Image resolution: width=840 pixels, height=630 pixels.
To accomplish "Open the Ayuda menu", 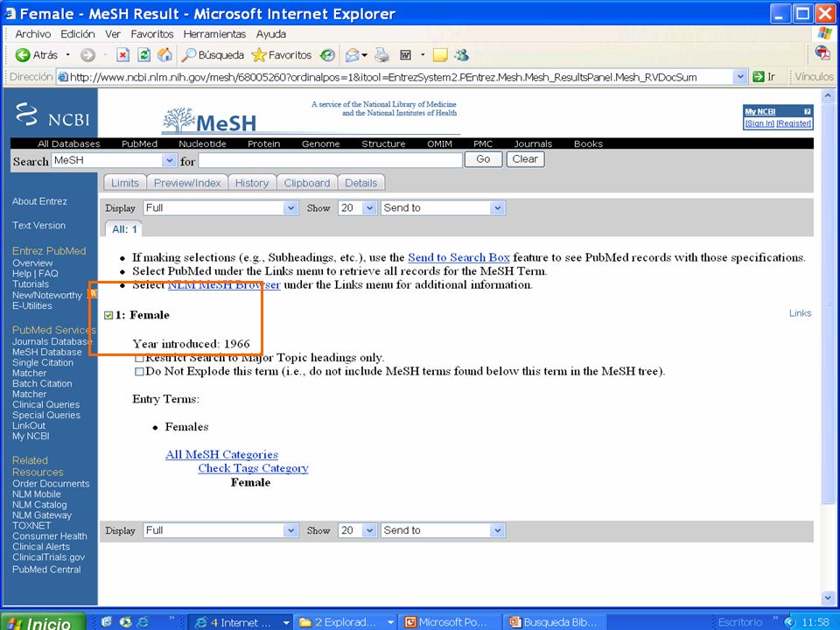I will pyautogui.click(x=271, y=34).
